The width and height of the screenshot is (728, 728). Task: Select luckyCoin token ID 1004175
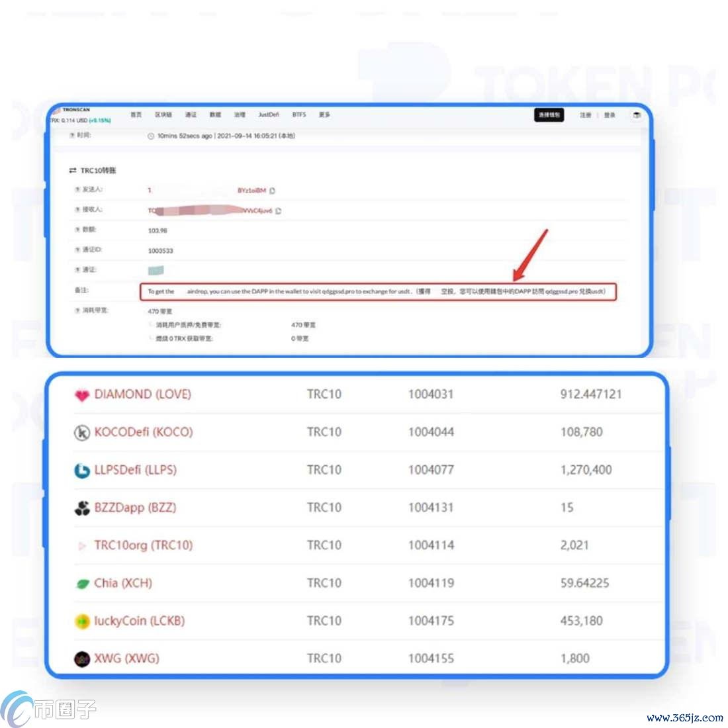coord(431,620)
